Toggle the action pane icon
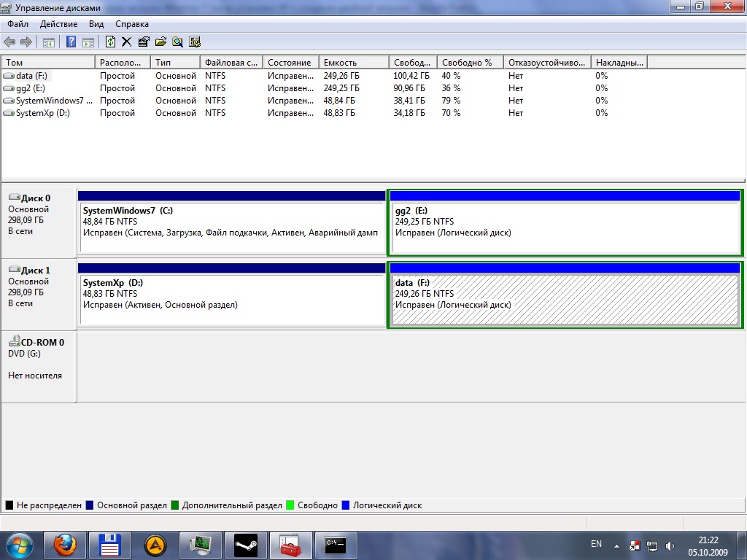Screen dimensions: 747x560 [88, 42]
